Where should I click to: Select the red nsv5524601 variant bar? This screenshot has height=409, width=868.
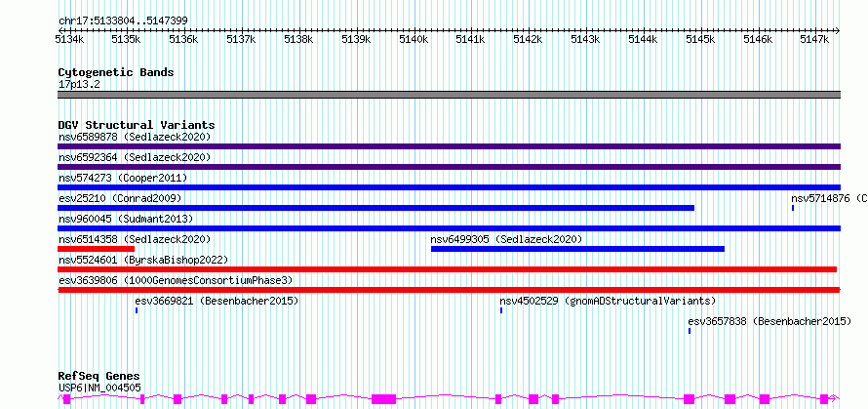(448, 269)
